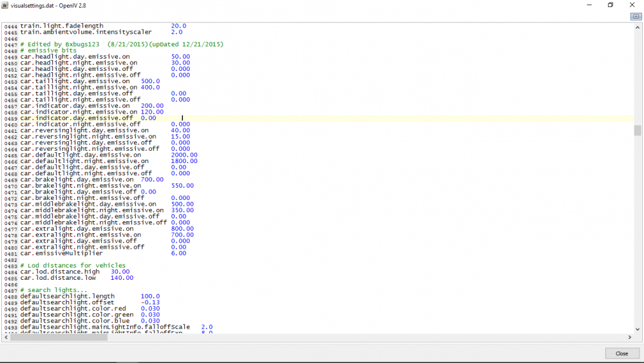Viewport: 644px width, 363px height.
Task: Click value 120.00 for car.indicator.night.emissive.on
Action: click(x=152, y=112)
